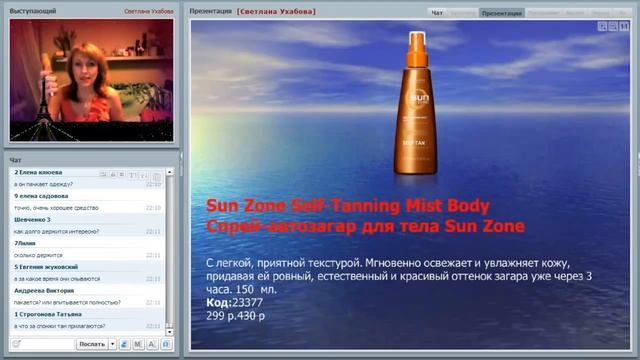Click the product code 'Код:23377'
The image size is (640, 360).
(234, 302)
